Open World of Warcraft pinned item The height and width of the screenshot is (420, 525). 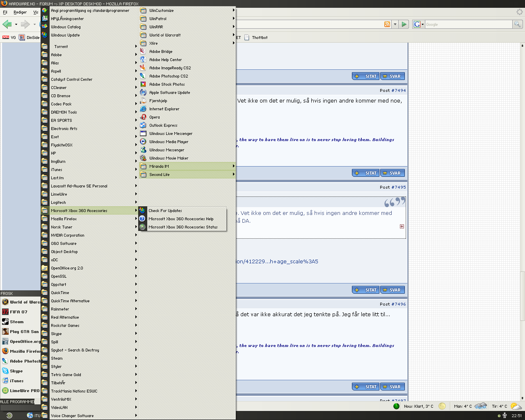click(21, 302)
